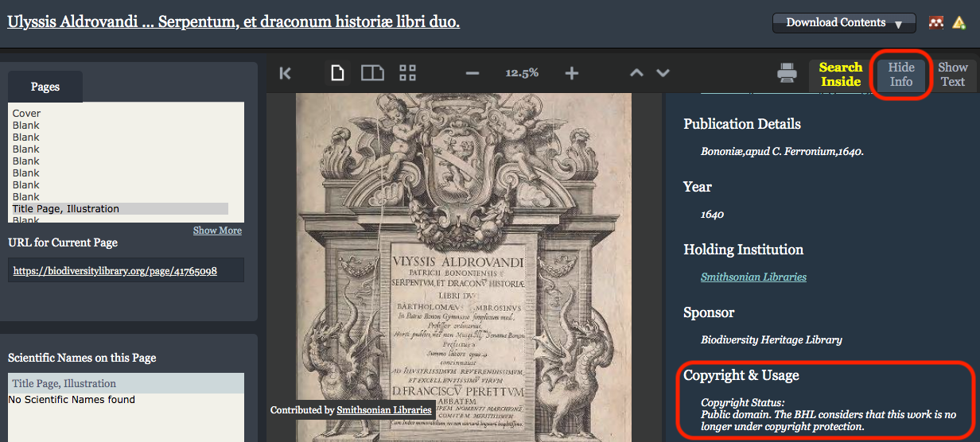Open thumbnail grid view

(407, 73)
